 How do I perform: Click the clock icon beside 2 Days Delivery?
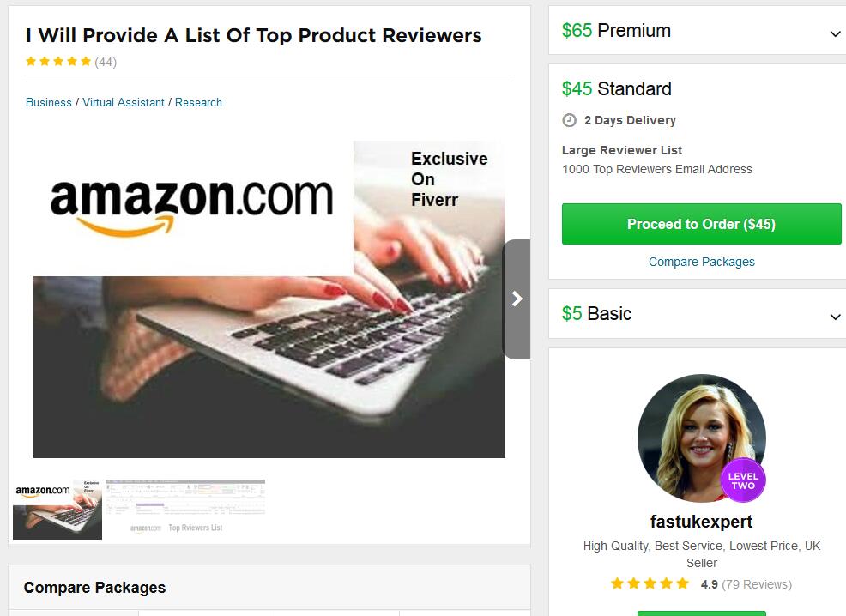coord(569,120)
